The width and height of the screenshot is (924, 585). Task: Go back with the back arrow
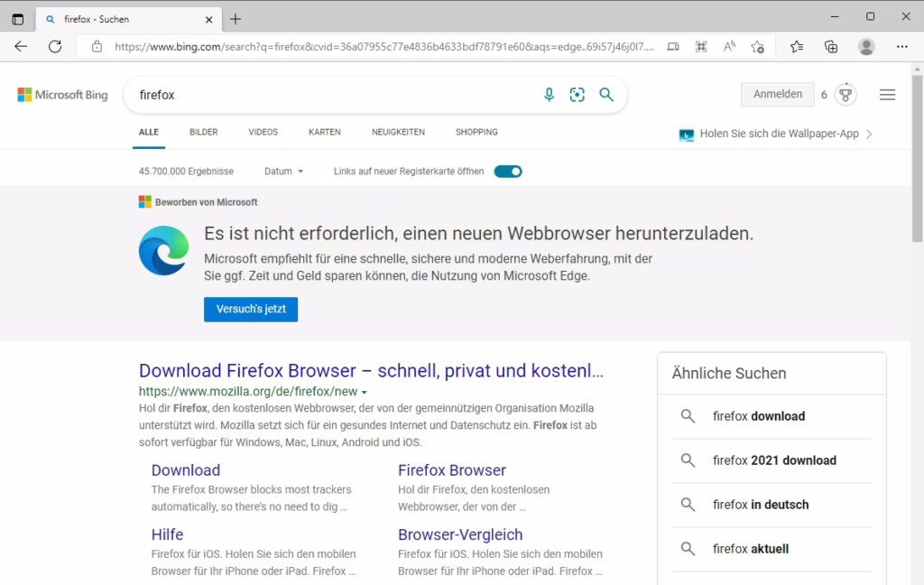point(21,47)
